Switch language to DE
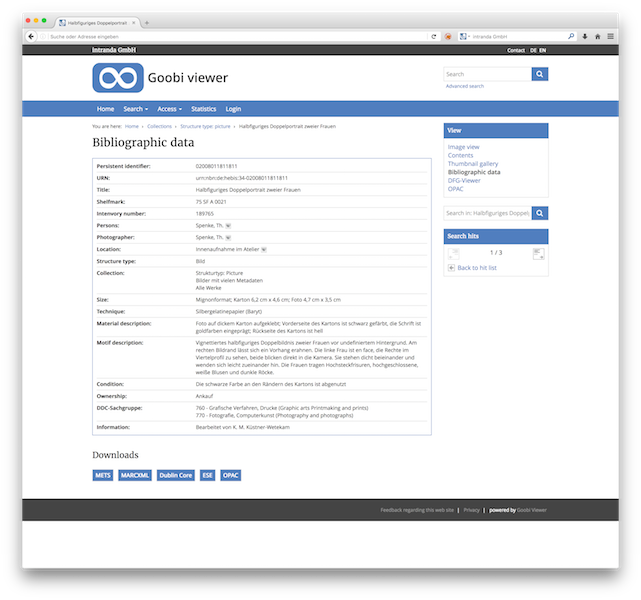 click(x=533, y=50)
